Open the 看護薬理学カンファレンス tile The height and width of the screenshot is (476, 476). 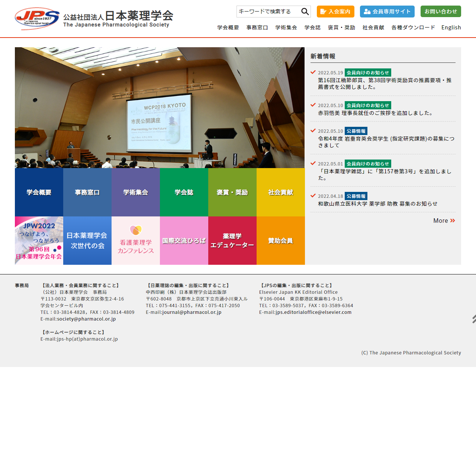pyautogui.click(x=136, y=241)
